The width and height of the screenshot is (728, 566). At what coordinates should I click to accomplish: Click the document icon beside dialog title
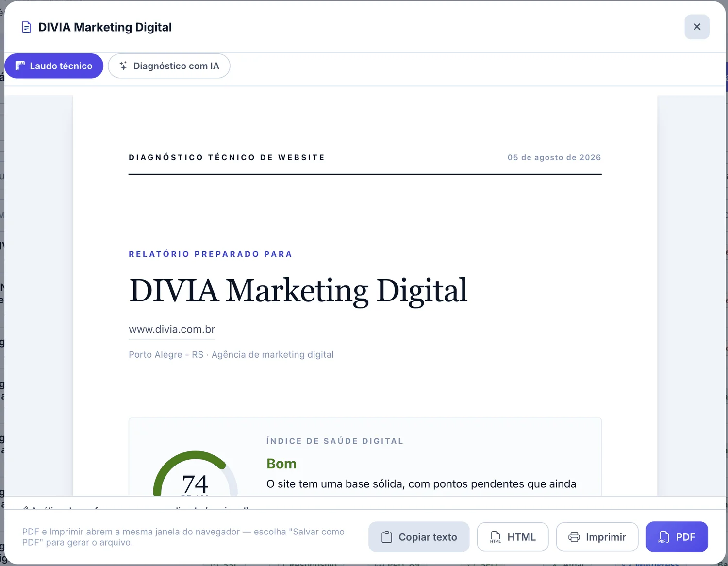coord(27,27)
